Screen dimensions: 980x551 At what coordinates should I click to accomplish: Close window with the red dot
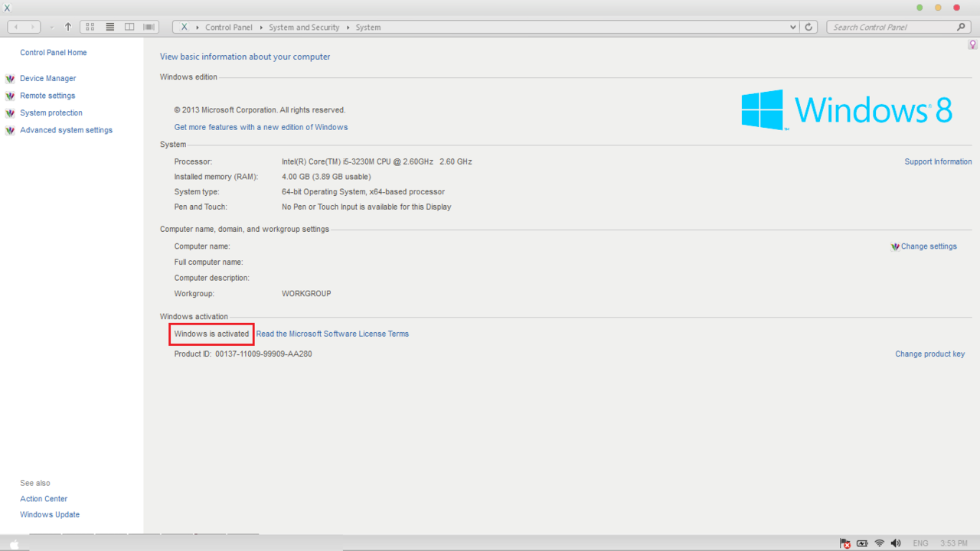[956, 8]
